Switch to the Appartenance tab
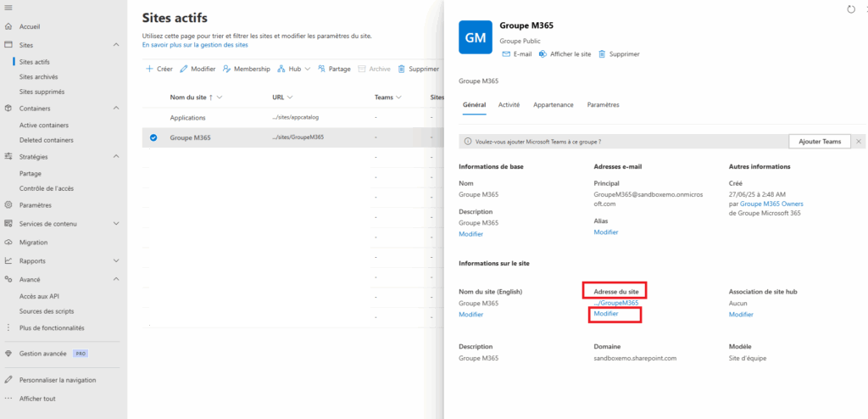Screen dimensions: 868x419 553,105
